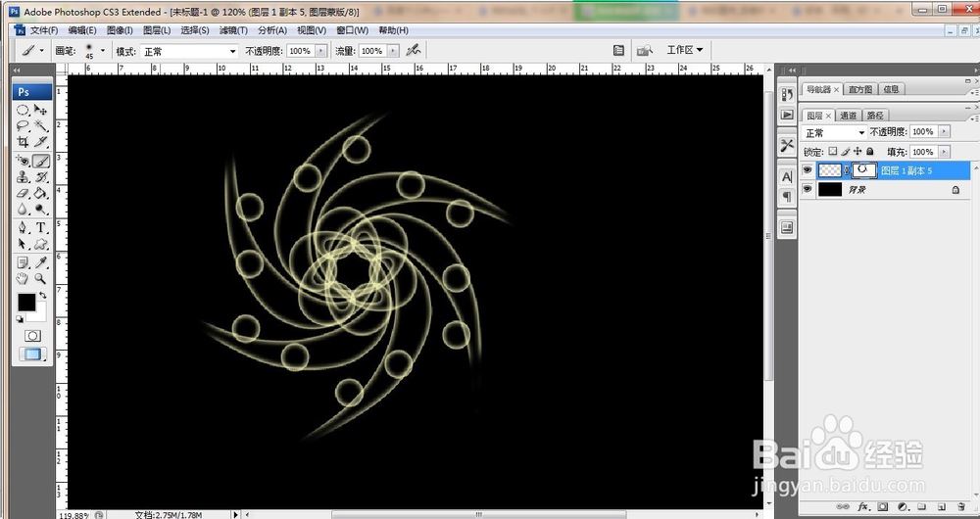Select the Lasso tool
Screen dimensions: 980x519
(24, 126)
